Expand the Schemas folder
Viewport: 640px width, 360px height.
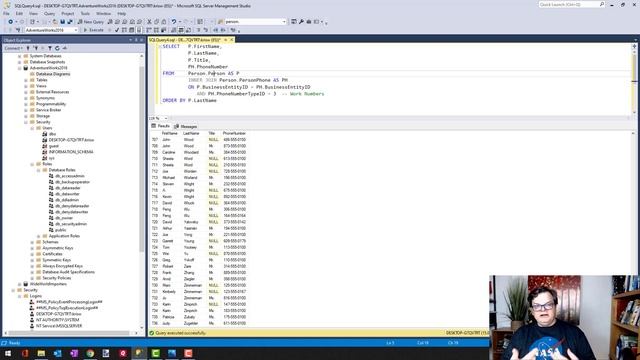[x=33, y=242]
